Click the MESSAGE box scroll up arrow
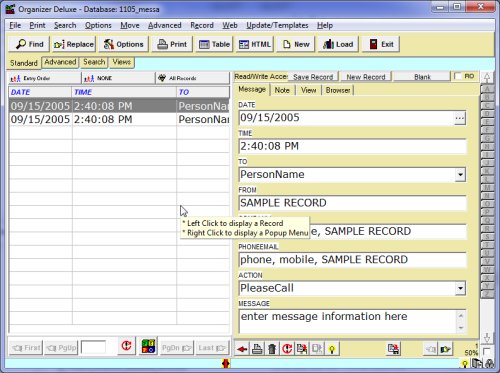 coord(461,315)
